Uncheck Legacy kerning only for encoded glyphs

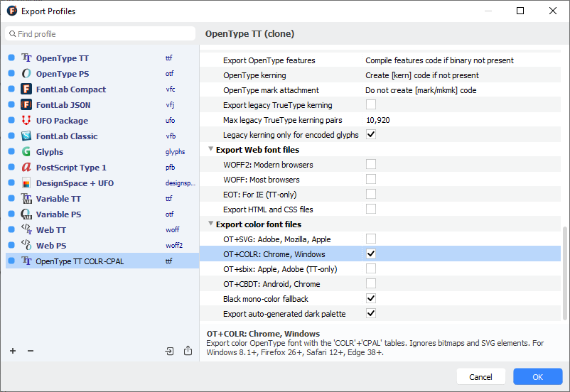[x=371, y=134]
